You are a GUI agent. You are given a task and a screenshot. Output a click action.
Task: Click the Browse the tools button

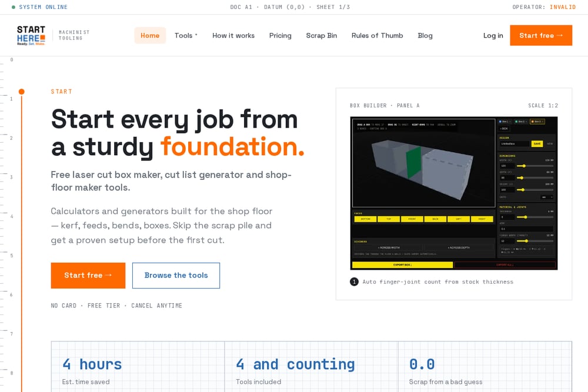click(176, 276)
